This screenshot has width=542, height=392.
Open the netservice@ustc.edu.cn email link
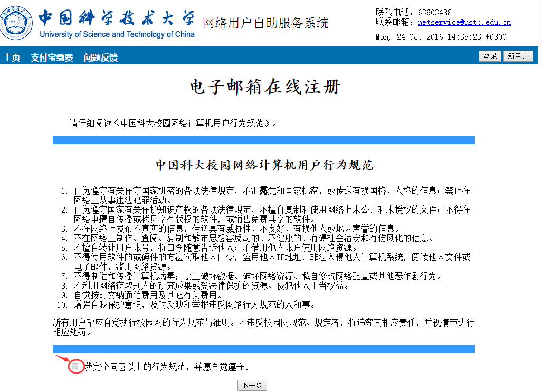(x=464, y=22)
